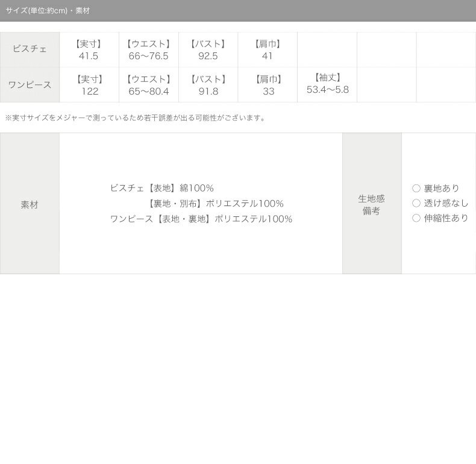Click the ビスチェ 表地 綿100% text
The height and width of the screenshot is (464, 476).
coord(162,188)
